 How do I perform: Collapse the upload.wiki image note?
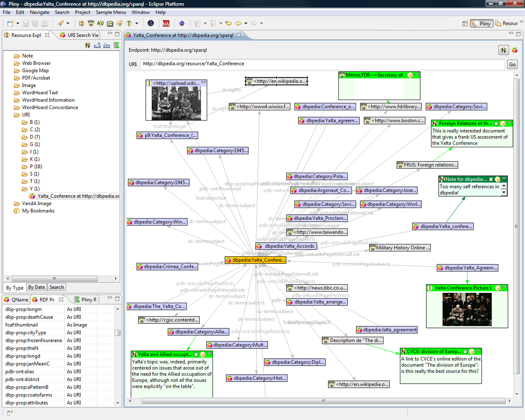click(x=203, y=83)
